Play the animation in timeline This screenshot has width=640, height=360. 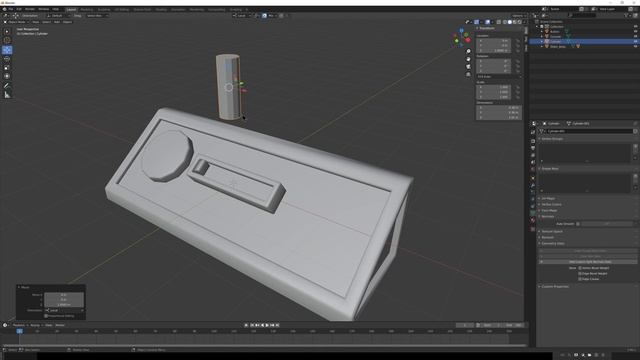click(267, 325)
